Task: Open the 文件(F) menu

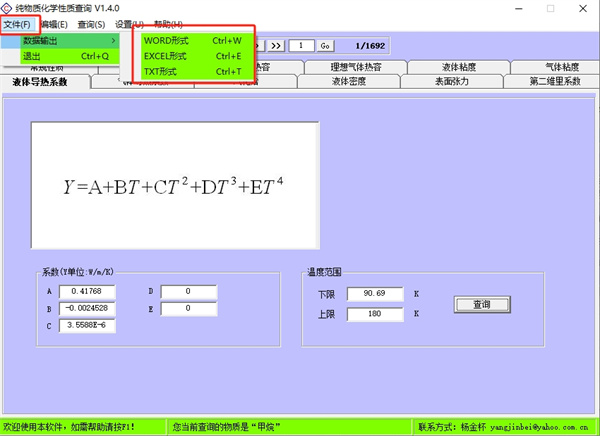Action: click(18, 24)
